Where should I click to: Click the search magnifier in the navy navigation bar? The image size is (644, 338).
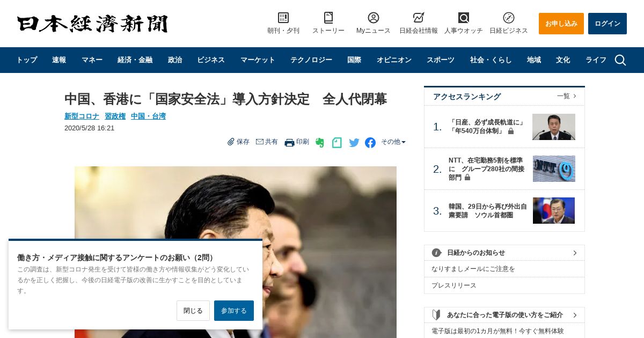(620, 60)
